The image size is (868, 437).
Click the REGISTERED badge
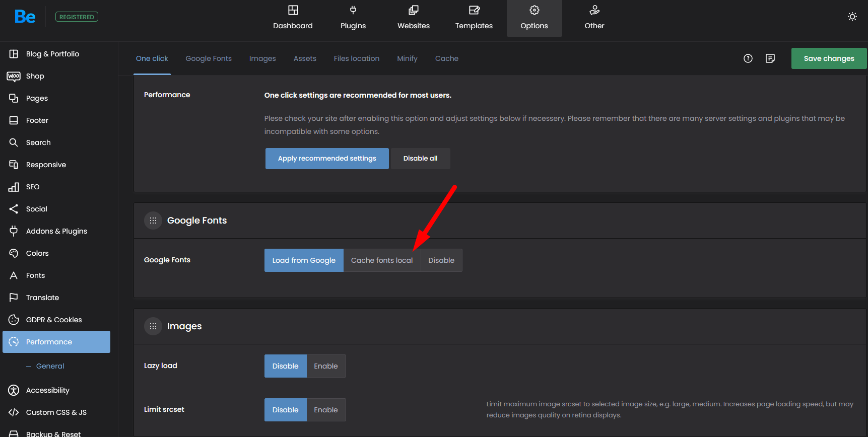pyautogui.click(x=77, y=17)
